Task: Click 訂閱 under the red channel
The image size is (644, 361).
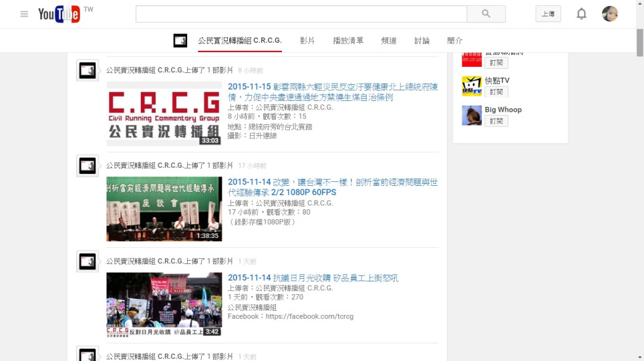Action: 496,62
